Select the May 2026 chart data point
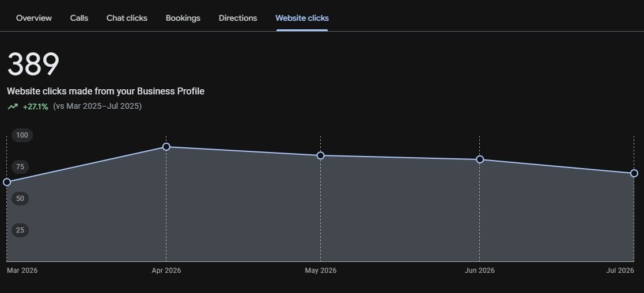644x293 pixels. pyautogui.click(x=321, y=155)
